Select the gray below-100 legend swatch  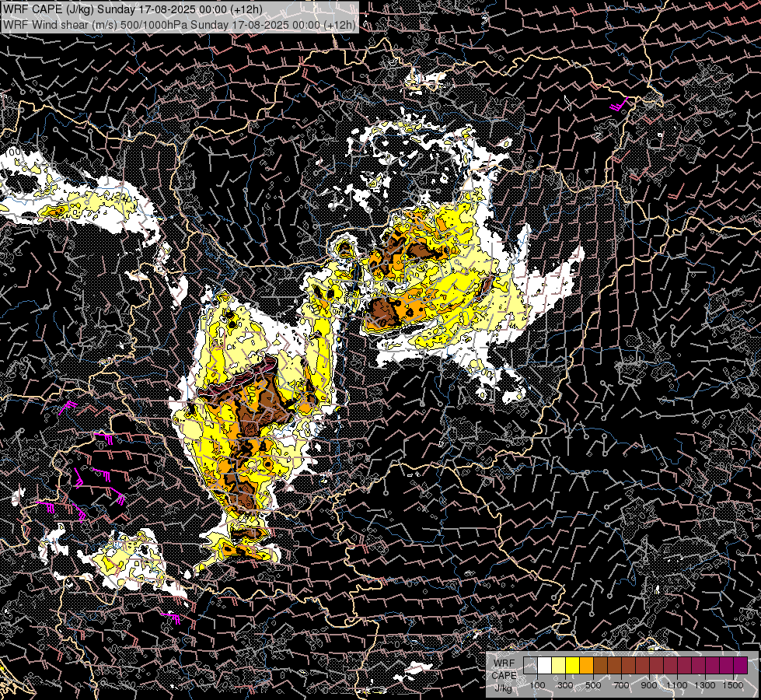tap(530, 665)
